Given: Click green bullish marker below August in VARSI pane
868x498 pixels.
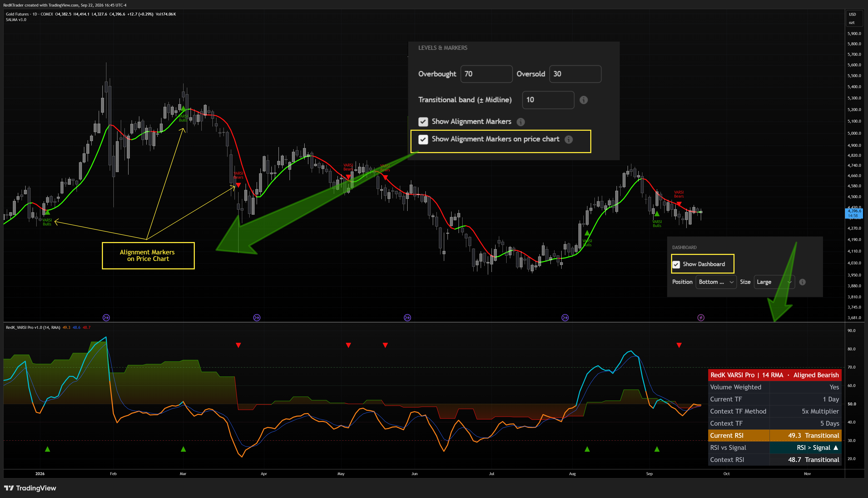Looking at the screenshot, I should coord(587,449).
